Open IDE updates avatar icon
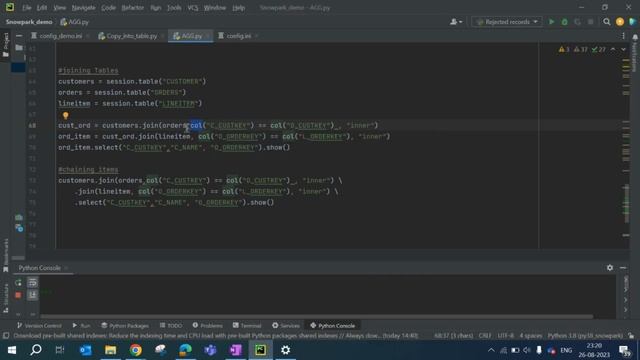Viewport: 640px width, 360px height. (x=620, y=22)
